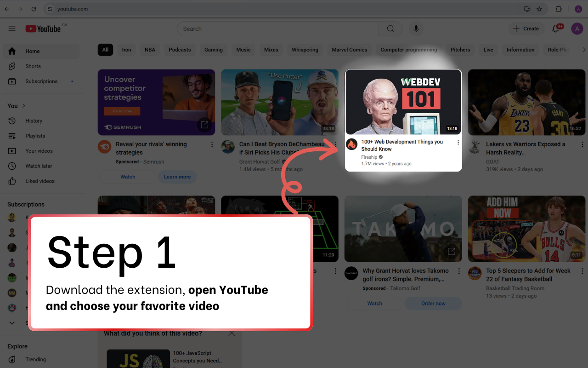
Task: Open more options for Fireship video
Action: (x=458, y=143)
